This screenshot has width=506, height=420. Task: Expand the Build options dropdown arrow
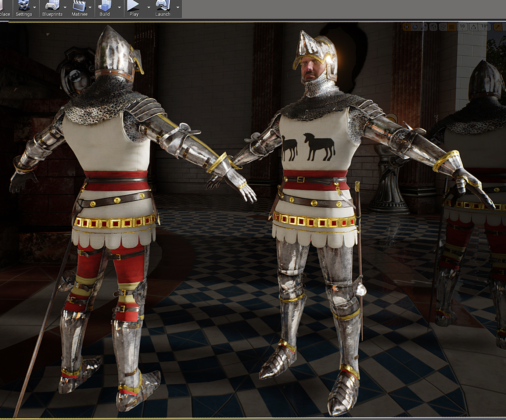(x=119, y=7)
